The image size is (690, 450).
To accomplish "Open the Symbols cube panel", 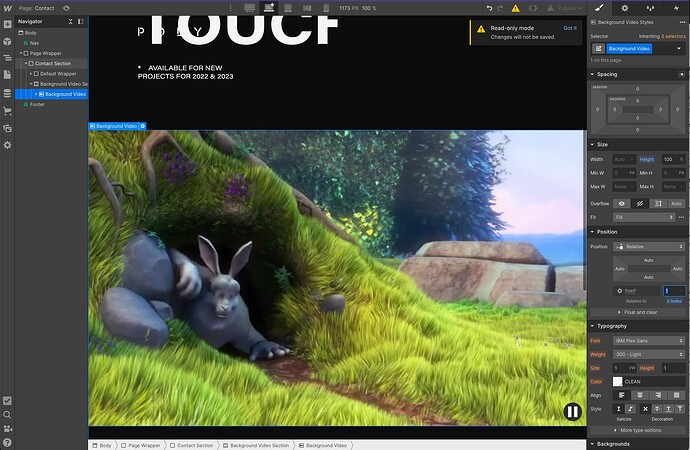I will coord(7,41).
